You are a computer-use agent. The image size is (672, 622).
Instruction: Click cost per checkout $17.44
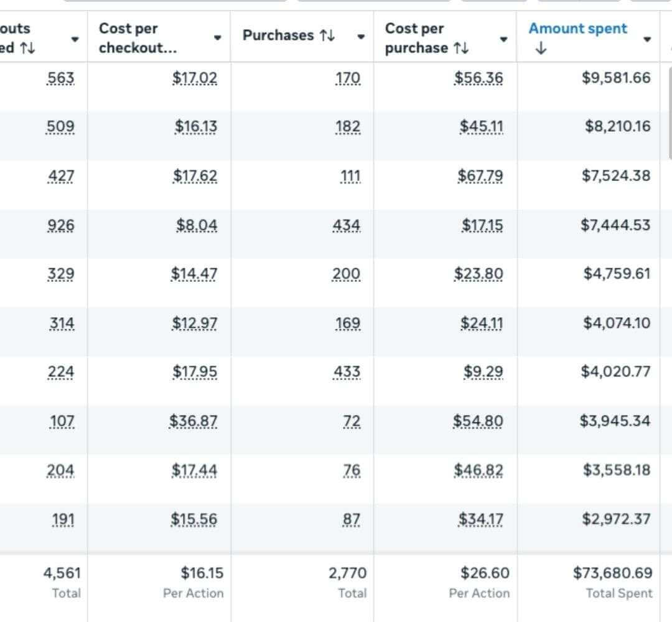click(194, 471)
